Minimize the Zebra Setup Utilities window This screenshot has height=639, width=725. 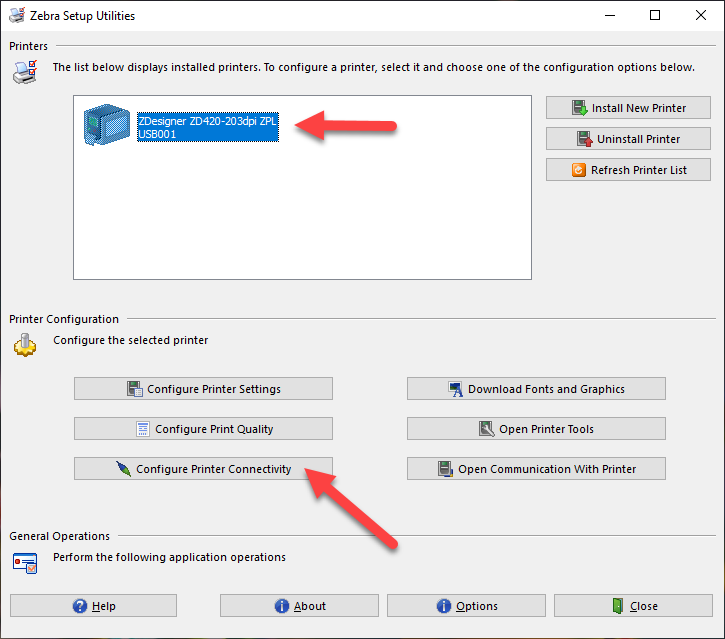[610, 15]
